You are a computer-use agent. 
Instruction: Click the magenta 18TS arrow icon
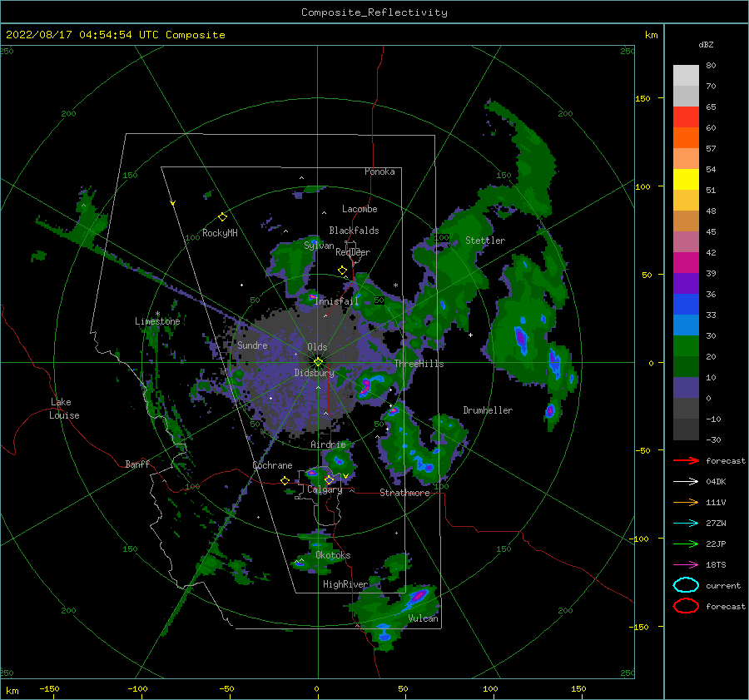[686, 565]
